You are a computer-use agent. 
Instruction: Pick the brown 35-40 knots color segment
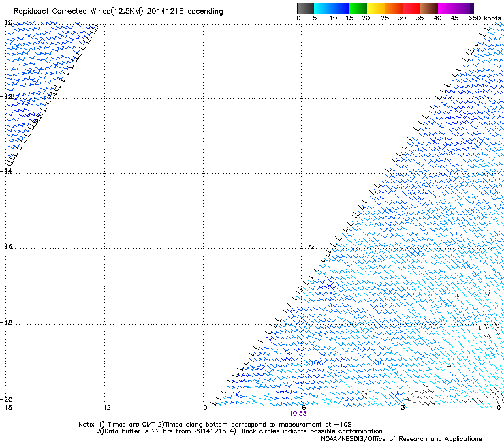pyautogui.click(x=429, y=8)
